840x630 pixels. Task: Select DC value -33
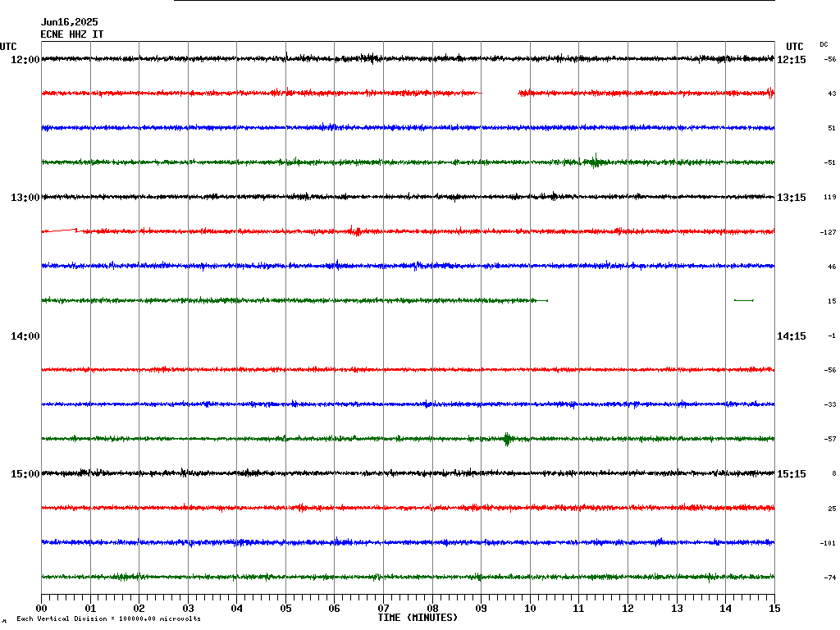830,404
